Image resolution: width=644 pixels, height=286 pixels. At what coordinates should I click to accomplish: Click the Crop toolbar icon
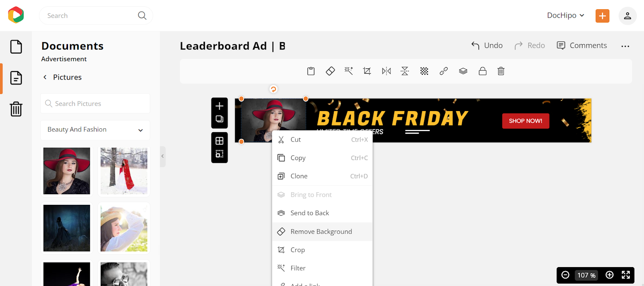click(367, 71)
